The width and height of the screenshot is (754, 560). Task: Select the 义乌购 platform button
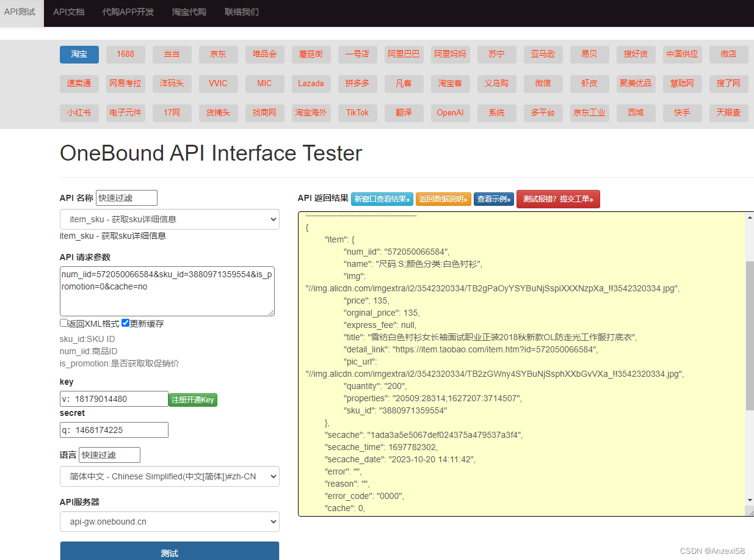pyautogui.click(x=497, y=84)
